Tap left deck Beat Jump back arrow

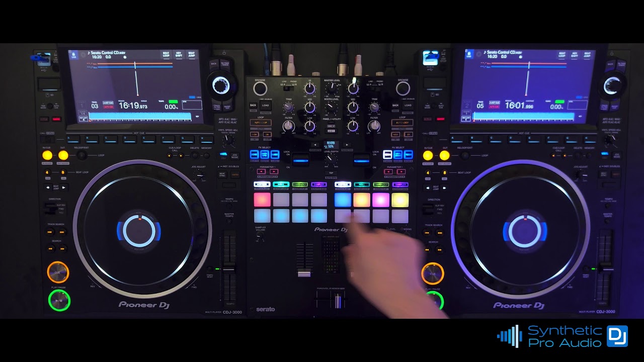(48, 188)
